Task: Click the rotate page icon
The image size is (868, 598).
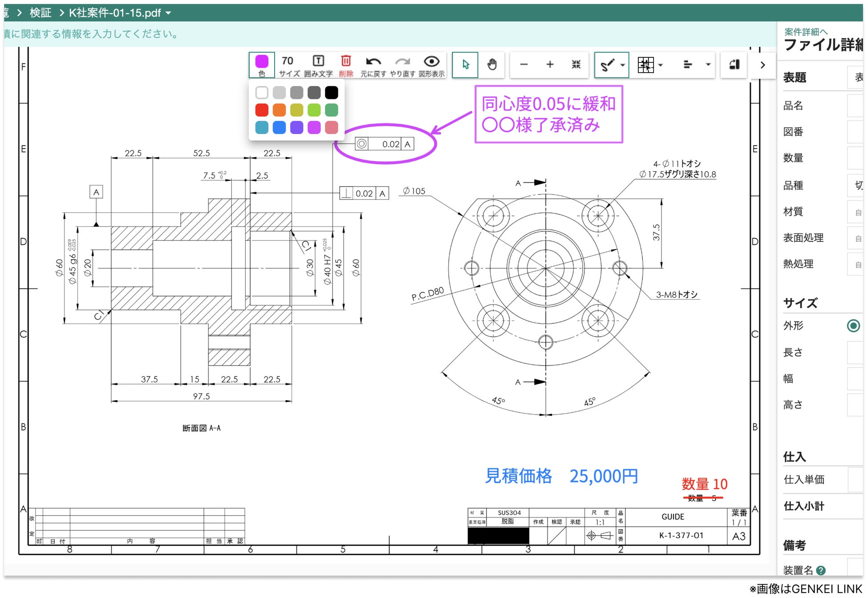Action: pos(734,65)
